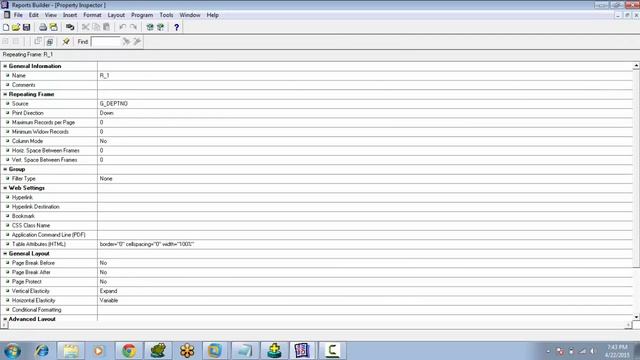640x360 pixels.
Task: Click the Redo arrow icon
Action: point(133,27)
